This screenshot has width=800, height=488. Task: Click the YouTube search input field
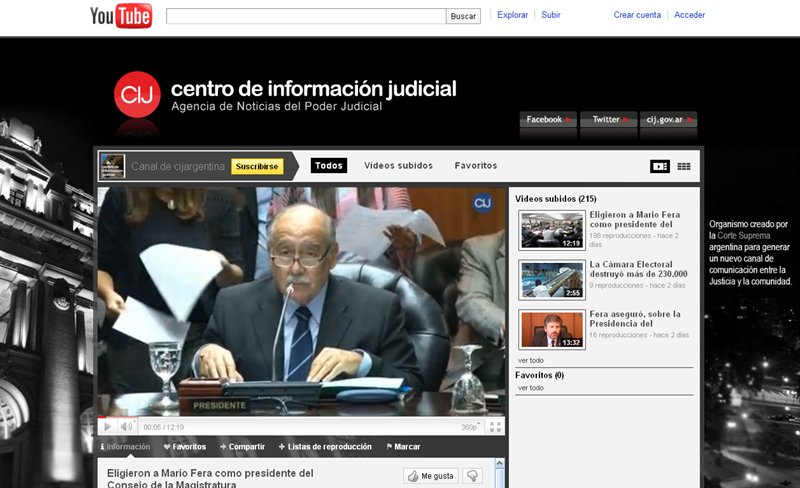coord(306,16)
